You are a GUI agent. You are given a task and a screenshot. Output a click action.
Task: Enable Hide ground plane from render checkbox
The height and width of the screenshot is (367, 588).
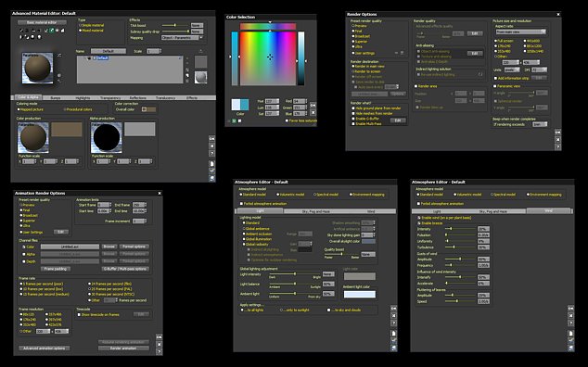tap(353, 108)
